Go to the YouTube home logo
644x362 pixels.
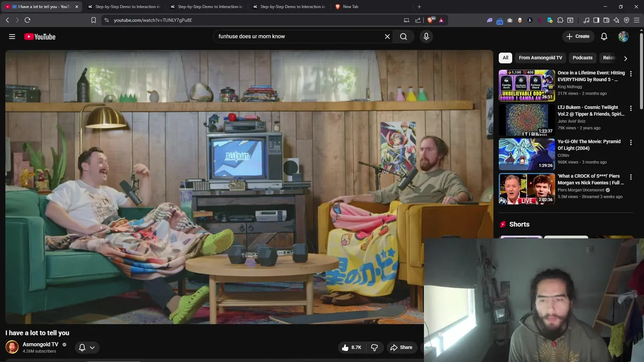pos(40,37)
